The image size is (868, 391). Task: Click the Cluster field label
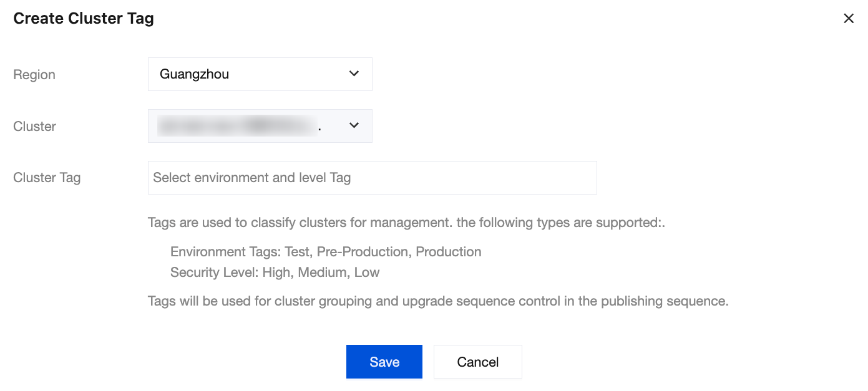click(x=34, y=127)
